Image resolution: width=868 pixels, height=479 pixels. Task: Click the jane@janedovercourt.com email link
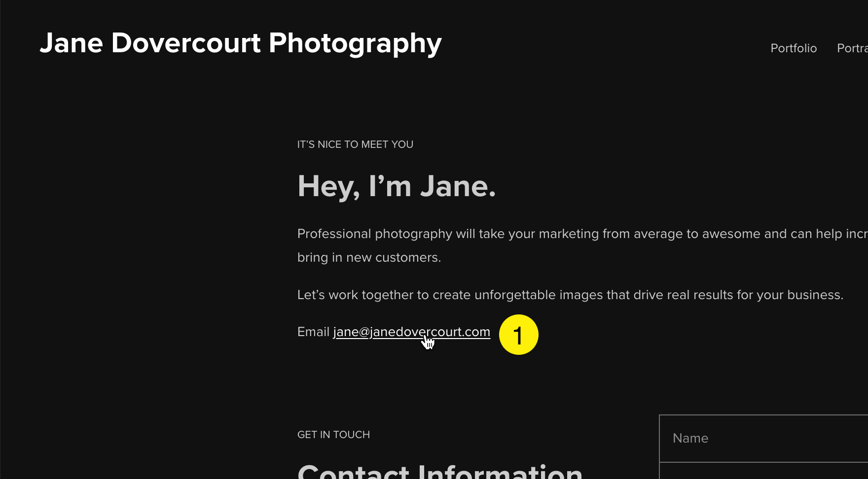click(x=412, y=332)
